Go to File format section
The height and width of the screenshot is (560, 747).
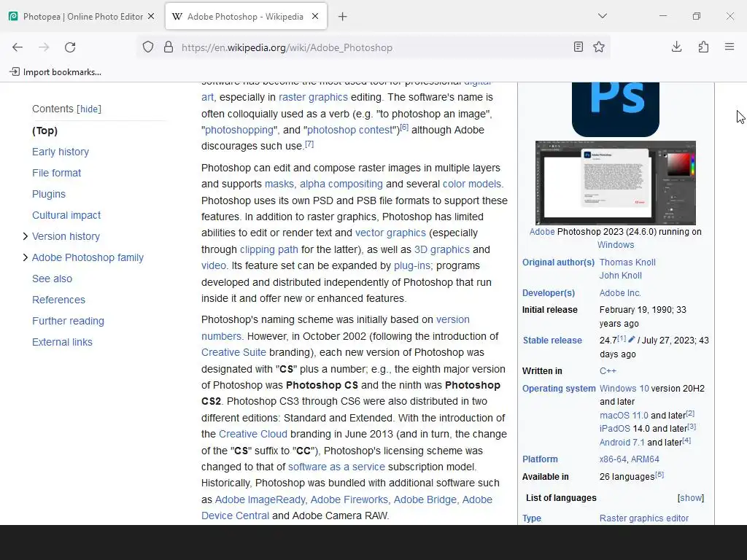coord(57,173)
